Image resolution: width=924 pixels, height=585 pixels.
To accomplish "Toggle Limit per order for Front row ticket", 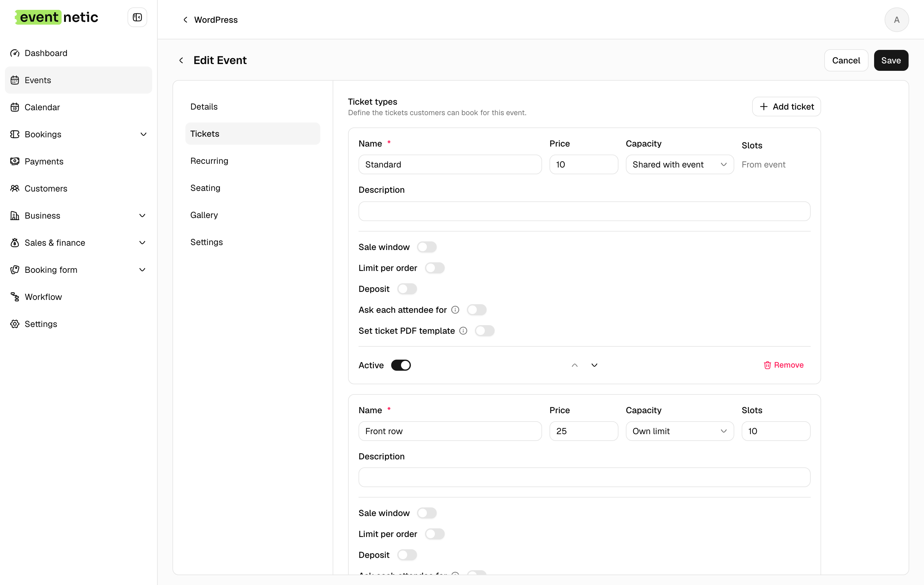I will click(435, 534).
